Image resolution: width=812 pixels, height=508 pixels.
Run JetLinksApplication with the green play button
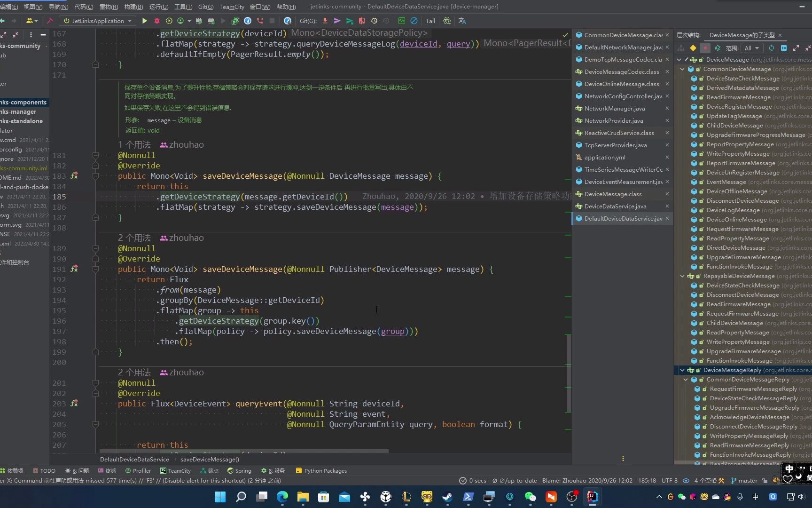coord(145,21)
